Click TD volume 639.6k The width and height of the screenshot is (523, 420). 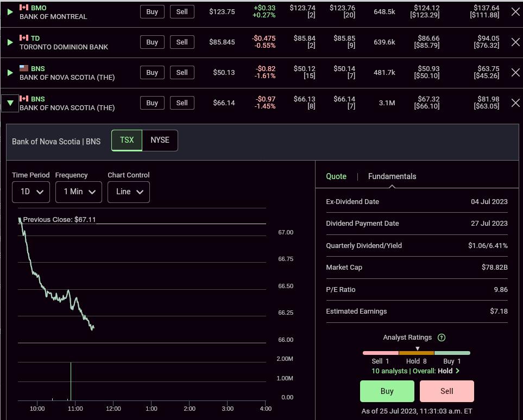(x=385, y=42)
